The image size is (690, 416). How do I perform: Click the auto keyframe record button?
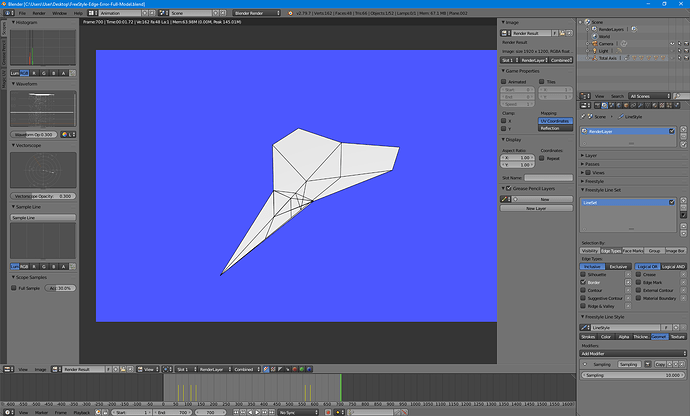(x=328, y=412)
